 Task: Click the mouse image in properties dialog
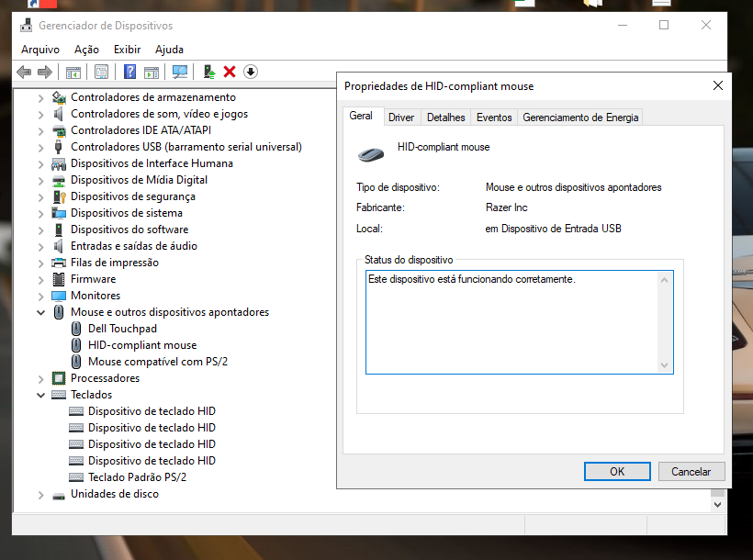coord(371,153)
